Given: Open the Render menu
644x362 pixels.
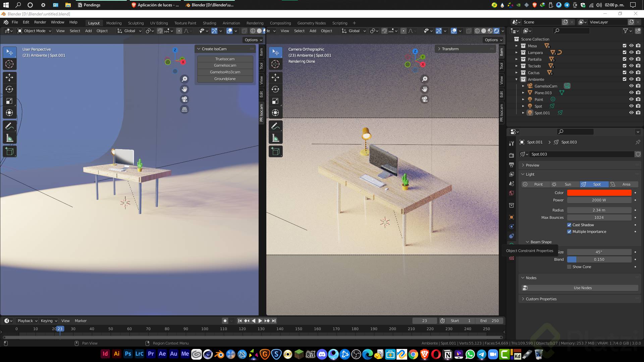Looking at the screenshot, I should (40, 22).
